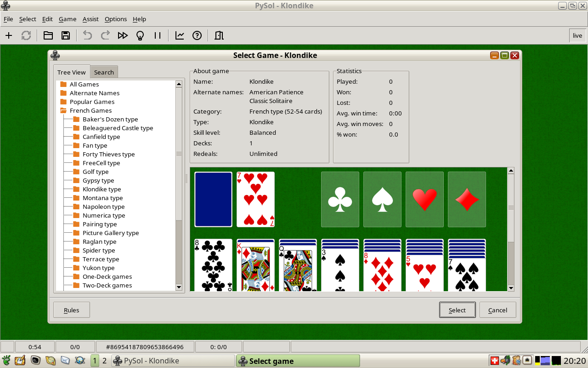The image size is (588, 368).
Task: Switch to the Tree View tab
Action: pos(72,72)
